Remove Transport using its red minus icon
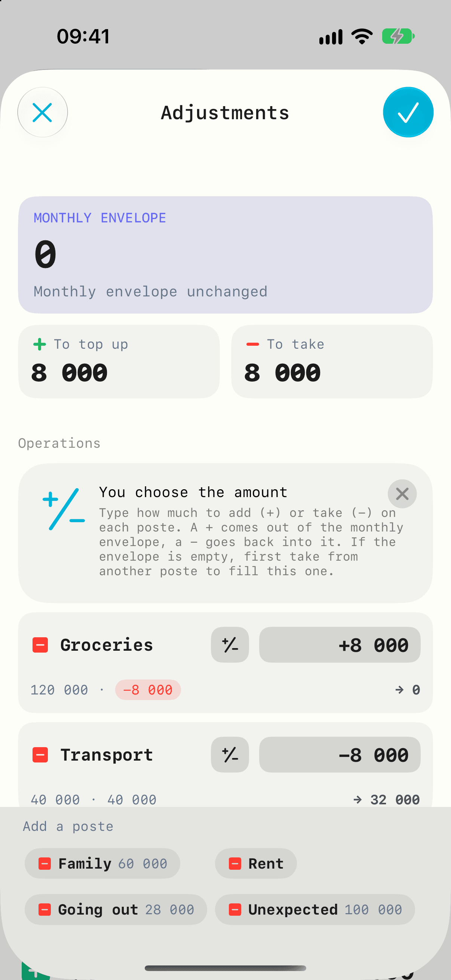 coord(40,755)
